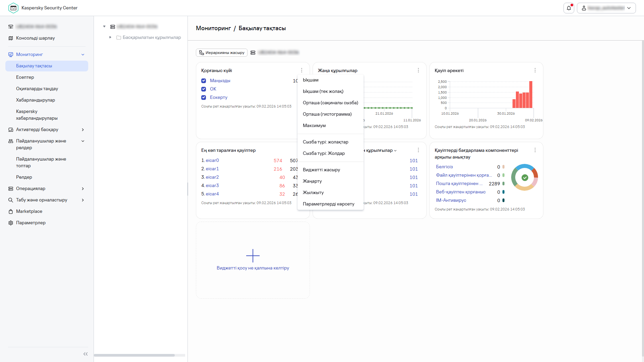The height and width of the screenshot is (362, 644).
Task: Click the Marketplace bag icon
Action: [x=11, y=212]
